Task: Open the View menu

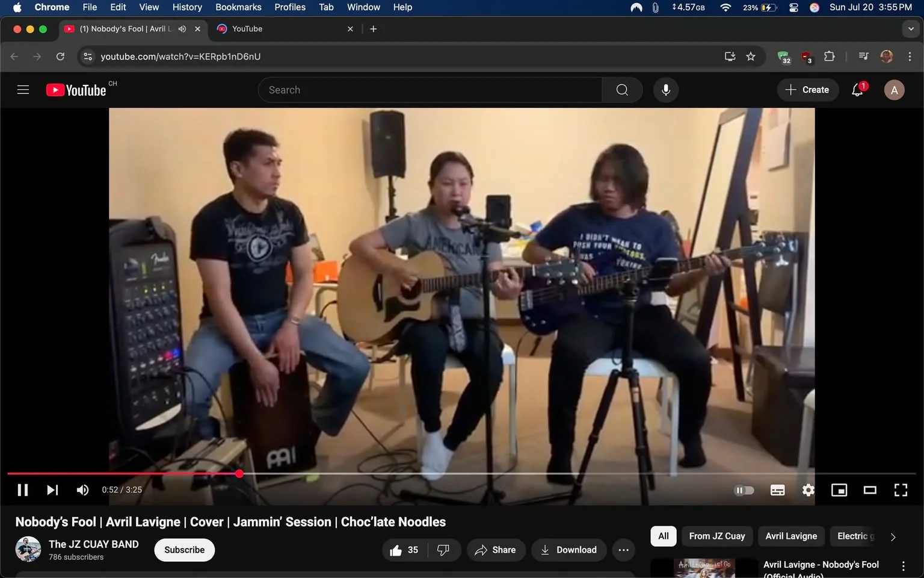Action: pos(149,7)
